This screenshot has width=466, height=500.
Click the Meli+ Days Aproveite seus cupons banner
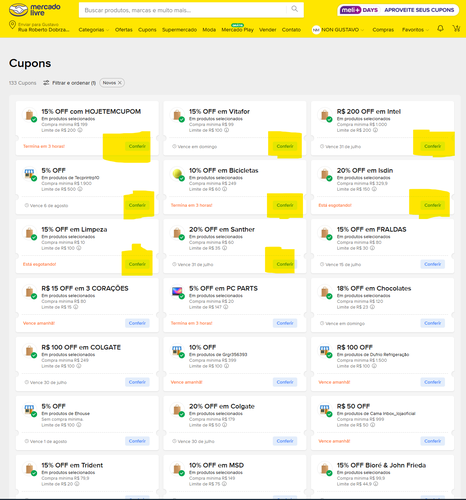pyautogui.click(x=398, y=10)
